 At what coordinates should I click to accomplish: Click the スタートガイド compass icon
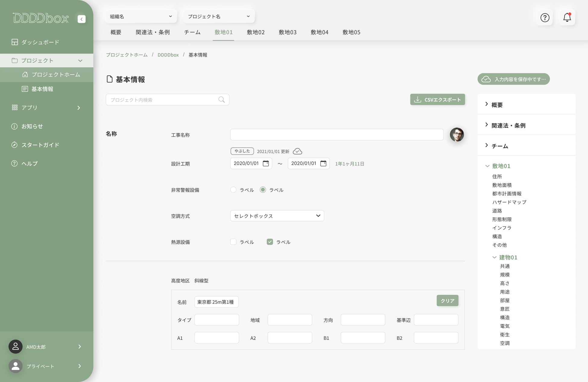click(14, 145)
